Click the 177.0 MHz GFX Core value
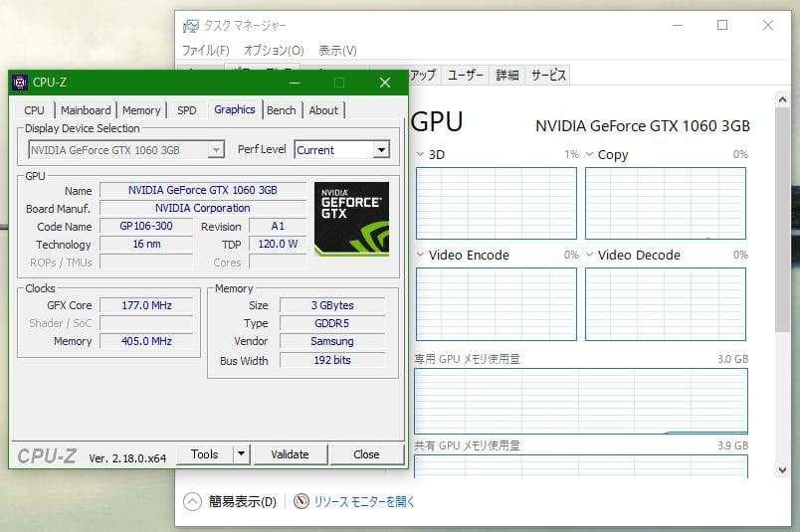The image size is (800, 532). coord(146,305)
